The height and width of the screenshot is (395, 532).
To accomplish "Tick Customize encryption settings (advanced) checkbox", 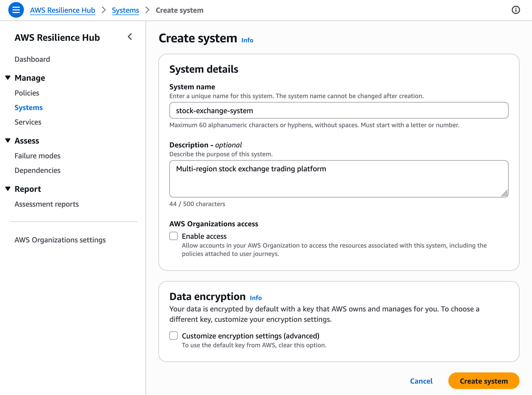I will point(174,336).
